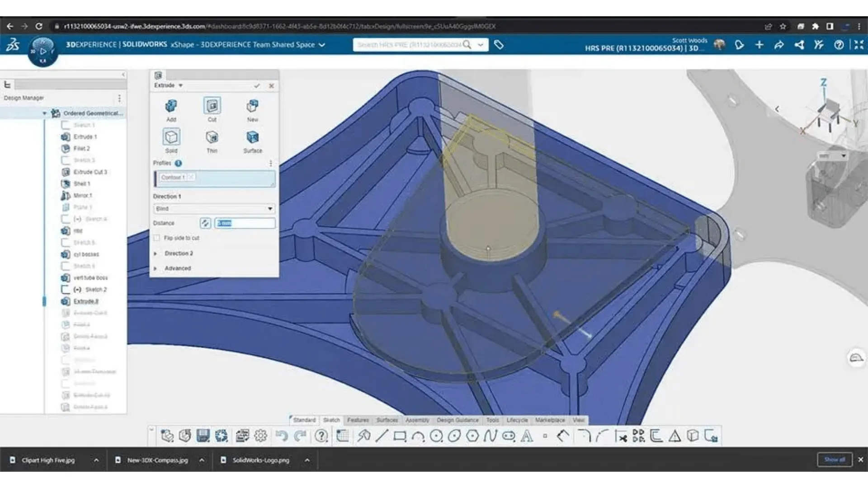Remove Contour 1 from Profiles
This screenshot has height=488, width=868.
point(191,177)
